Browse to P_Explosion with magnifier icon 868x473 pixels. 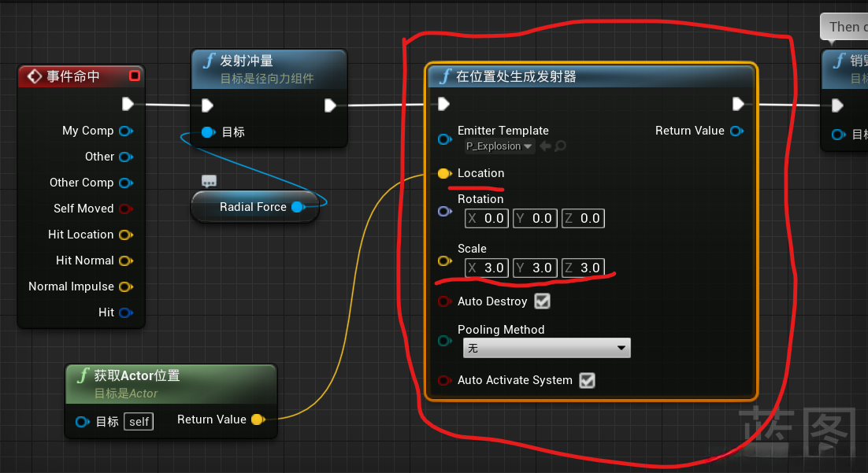tap(560, 146)
